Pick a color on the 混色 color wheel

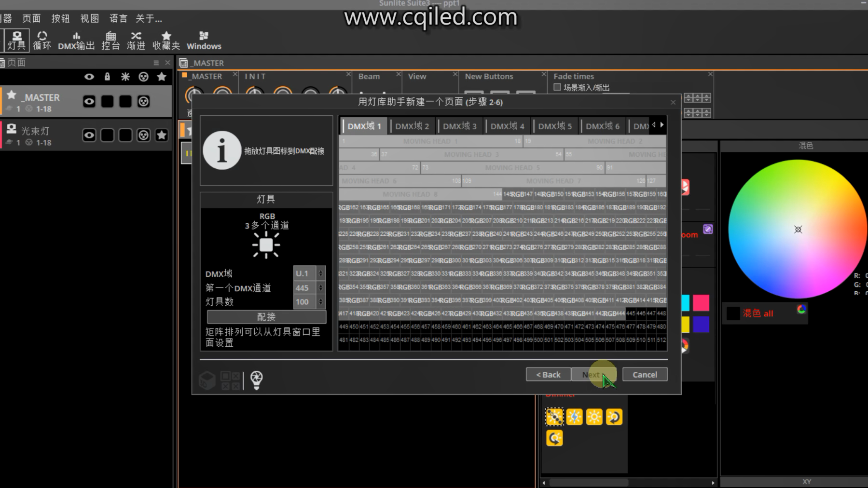click(798, 230)
